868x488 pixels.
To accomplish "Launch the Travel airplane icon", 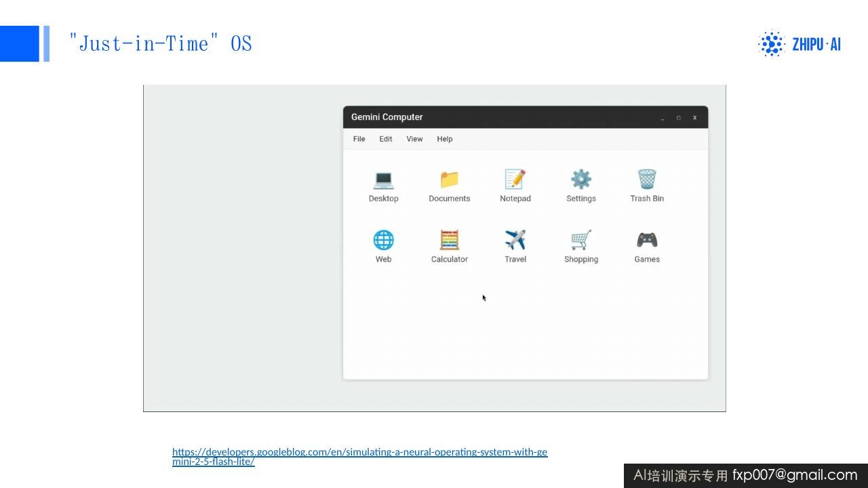I will click(x=515, y=240).
